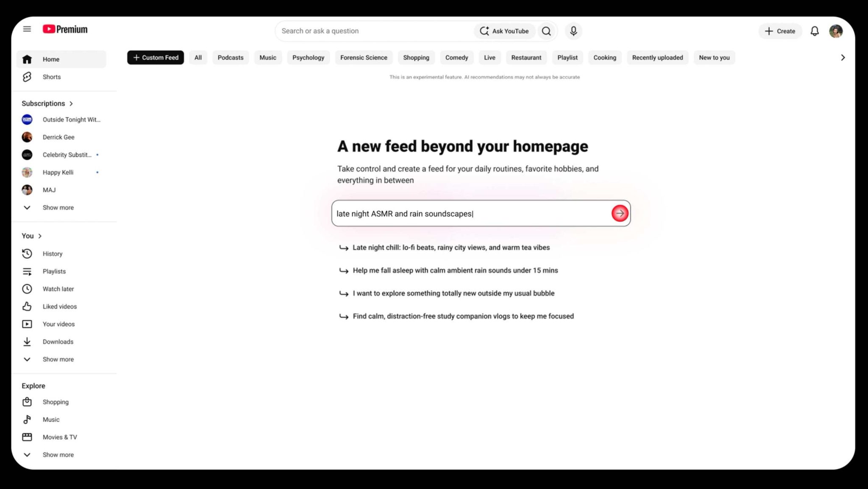
Task: Choose 'Help me fall asleep' suggestion
Action: (449, 271)
